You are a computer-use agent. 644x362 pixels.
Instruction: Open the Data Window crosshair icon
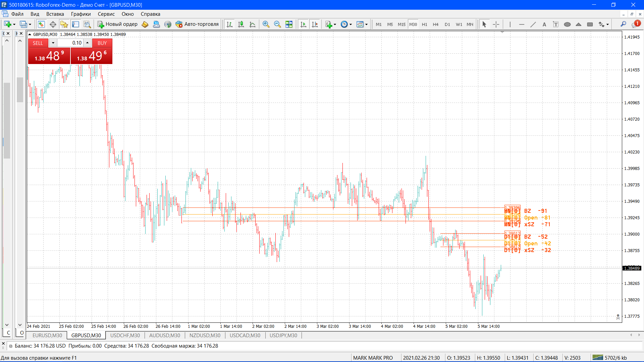pos(53,24)
